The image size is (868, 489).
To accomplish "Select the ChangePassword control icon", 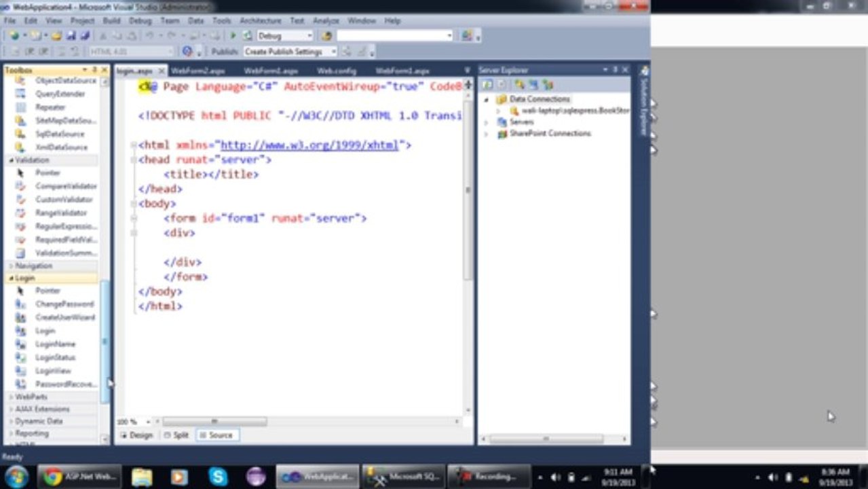I will coord(21,304).
